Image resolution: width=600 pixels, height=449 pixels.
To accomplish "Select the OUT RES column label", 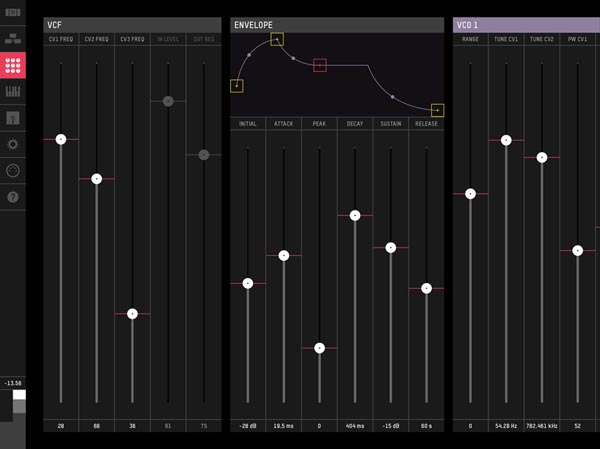I will click(x=204, y=39).
